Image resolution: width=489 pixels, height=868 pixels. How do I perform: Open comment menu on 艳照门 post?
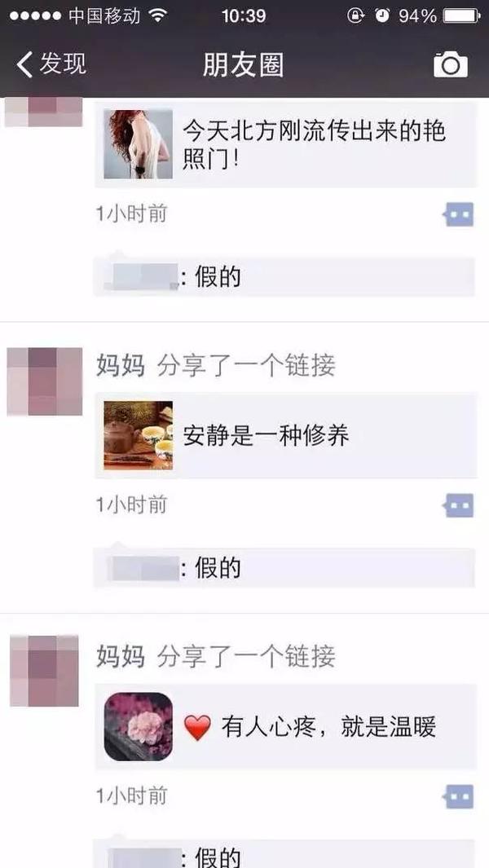coord(459,214)
